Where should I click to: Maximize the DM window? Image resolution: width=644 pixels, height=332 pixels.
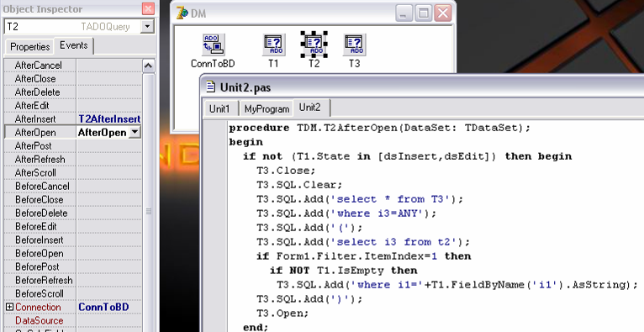tap(424, 13)
